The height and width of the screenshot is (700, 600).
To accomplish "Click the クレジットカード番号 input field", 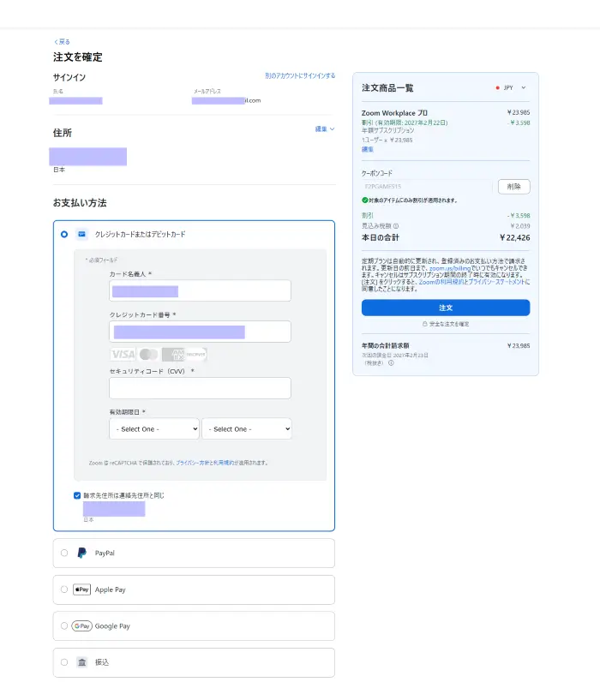I will click(x=200, y=332).
